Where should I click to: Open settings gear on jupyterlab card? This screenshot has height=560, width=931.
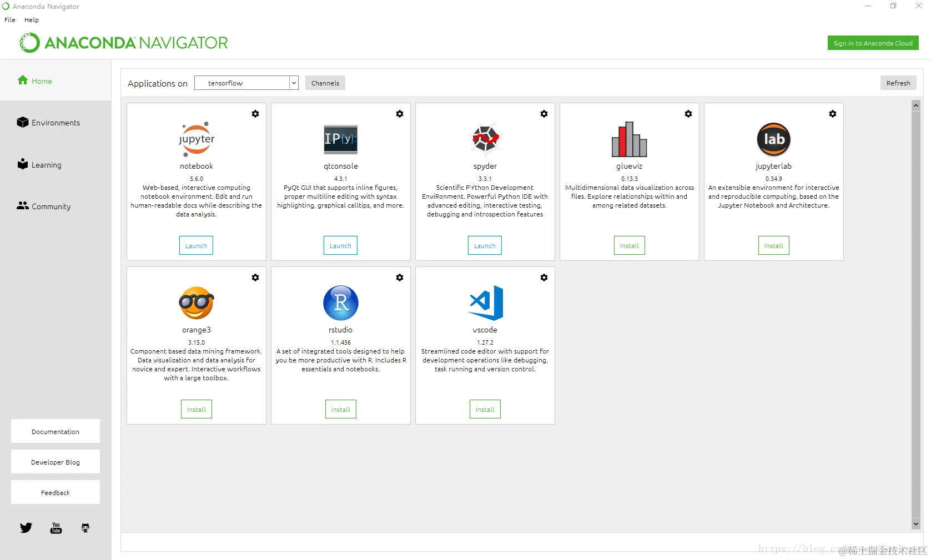[833, 114]
